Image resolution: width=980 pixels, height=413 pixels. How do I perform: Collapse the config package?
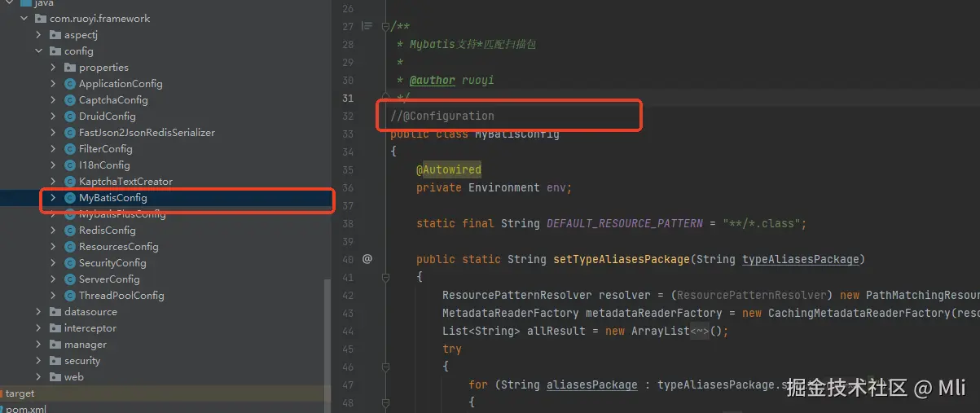point(39,51)
